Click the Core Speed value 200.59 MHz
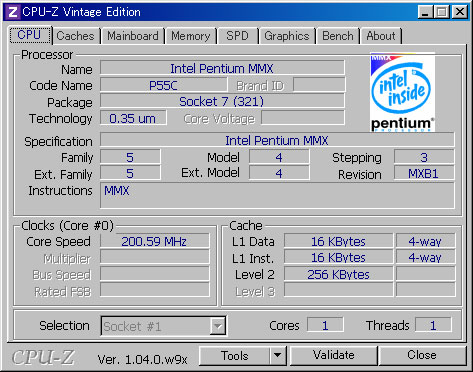This screenshot has width=473, height=372. (x=154, y=241)
